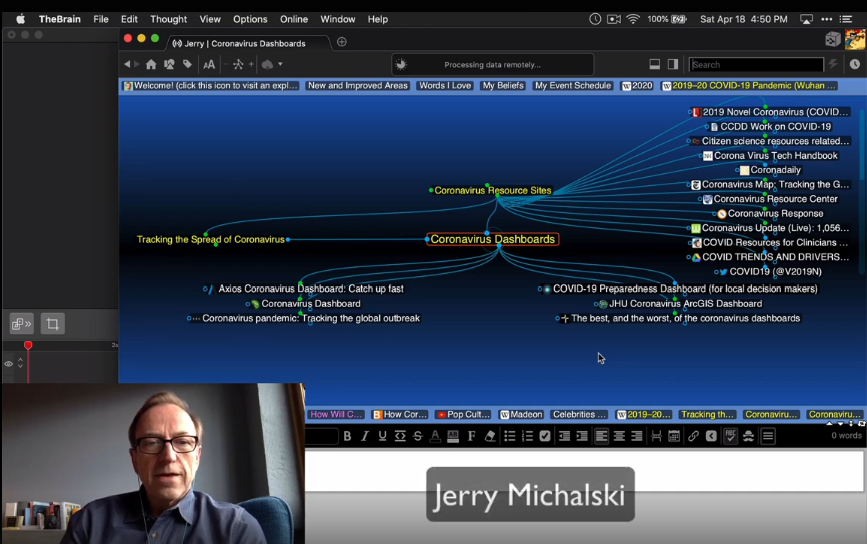This screenshot has height=544, width=867.
Task: Open the Options menu
Action: coord(250,19)
